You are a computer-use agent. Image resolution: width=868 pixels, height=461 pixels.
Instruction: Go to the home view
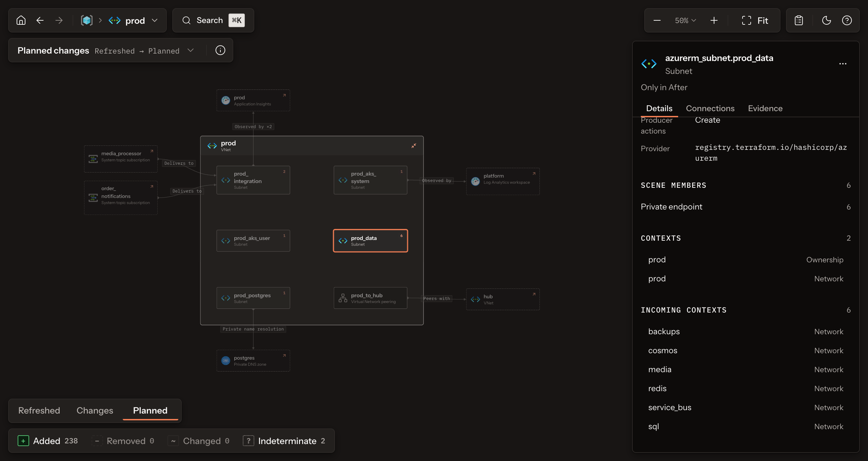coord(21,20)
